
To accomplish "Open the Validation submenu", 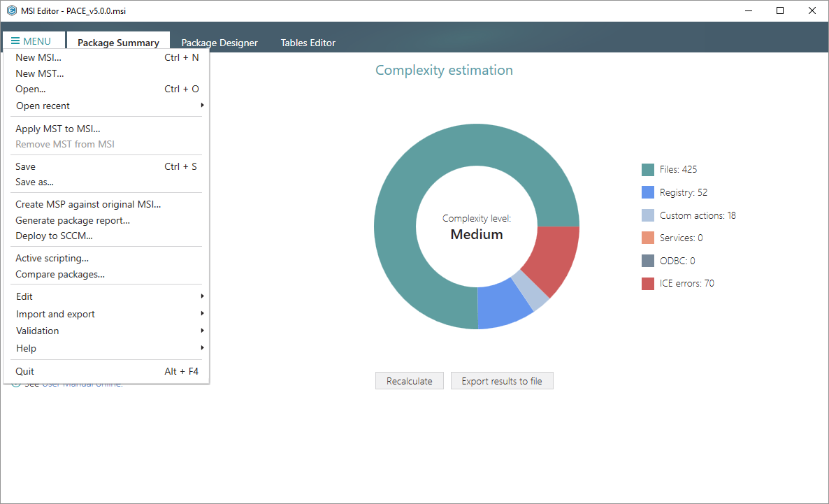I will (106, 331).
